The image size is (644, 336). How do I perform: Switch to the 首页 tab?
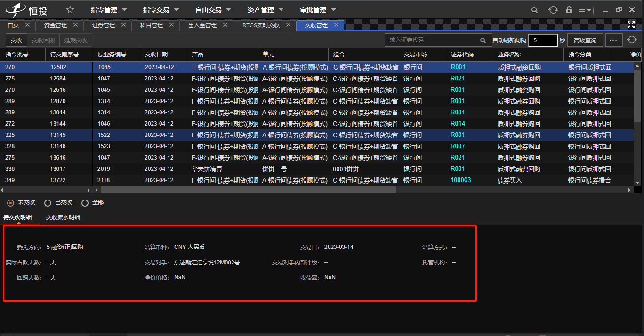point(13,25)
